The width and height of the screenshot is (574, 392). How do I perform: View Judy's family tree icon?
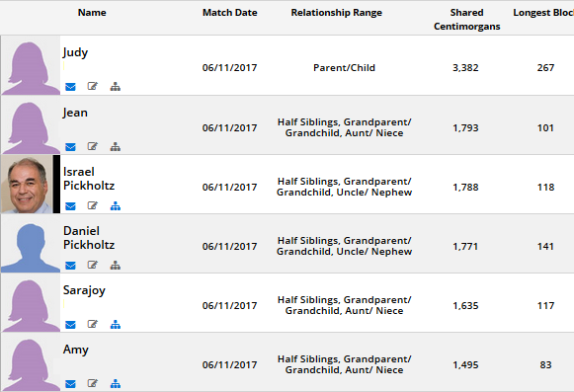pyautogui.click(x=116, y=87)
